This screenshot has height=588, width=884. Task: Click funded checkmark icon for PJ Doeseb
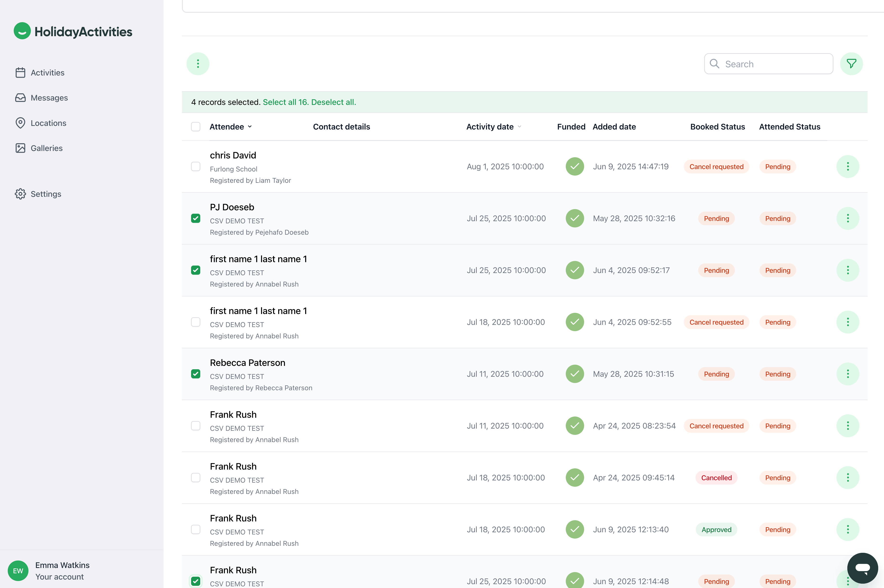click(x=575, y=218)
